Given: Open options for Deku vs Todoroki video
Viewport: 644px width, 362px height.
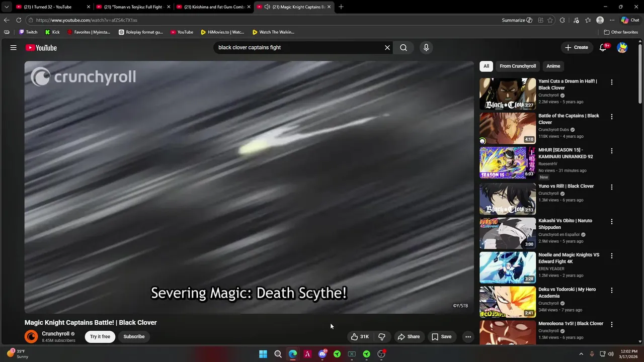Looking at the screenshot, I should click(x=612, y=290).
